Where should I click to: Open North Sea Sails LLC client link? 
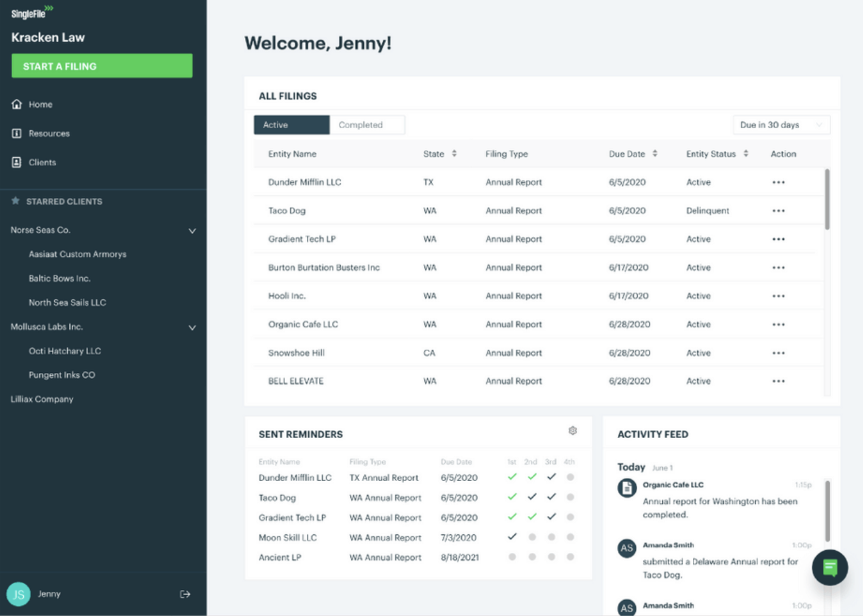tap(67, 303)
